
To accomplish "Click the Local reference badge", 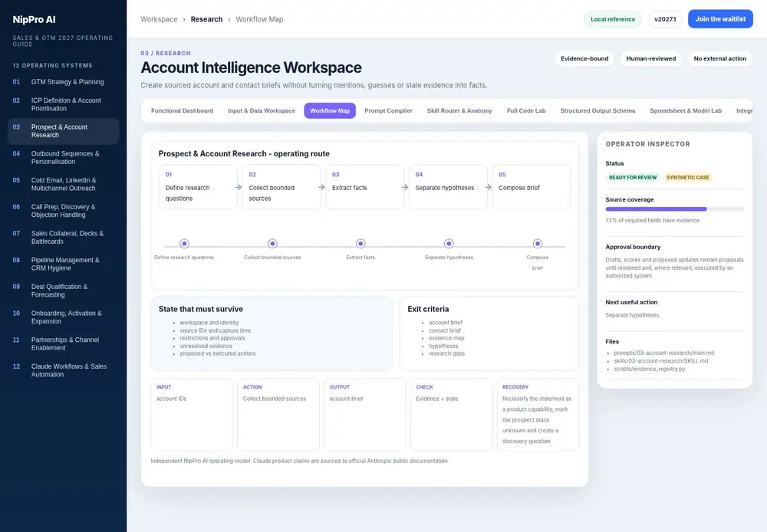I will coord(612,19).
